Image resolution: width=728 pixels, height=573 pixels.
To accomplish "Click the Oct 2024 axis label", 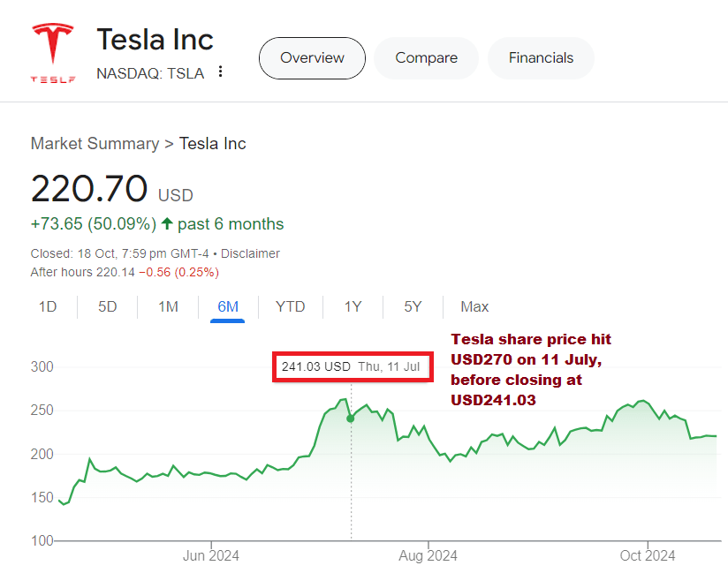I will click(x=648, y=555).
